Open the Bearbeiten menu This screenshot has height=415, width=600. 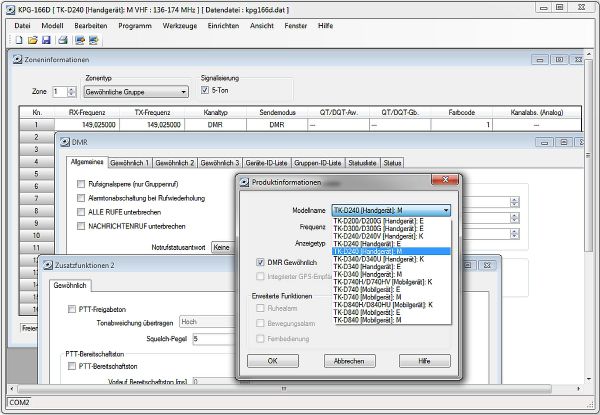(x=91, y=26)
